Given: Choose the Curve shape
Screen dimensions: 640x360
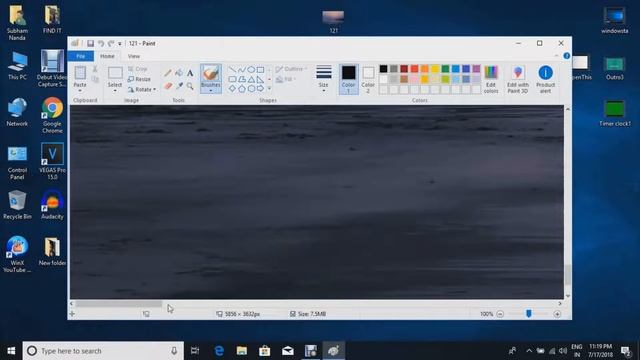Looking at the screenshot, I should coord(242,69).
